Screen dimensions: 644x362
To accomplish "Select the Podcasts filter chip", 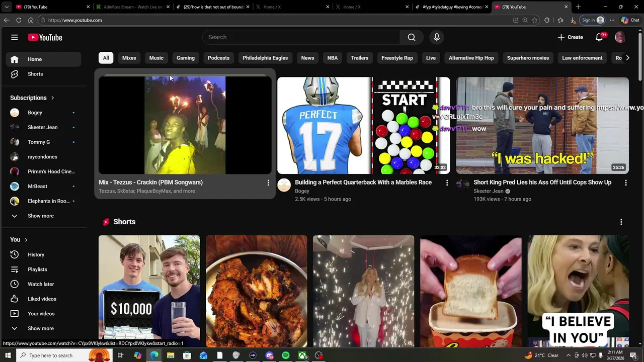I will click(x=218, y=58).
